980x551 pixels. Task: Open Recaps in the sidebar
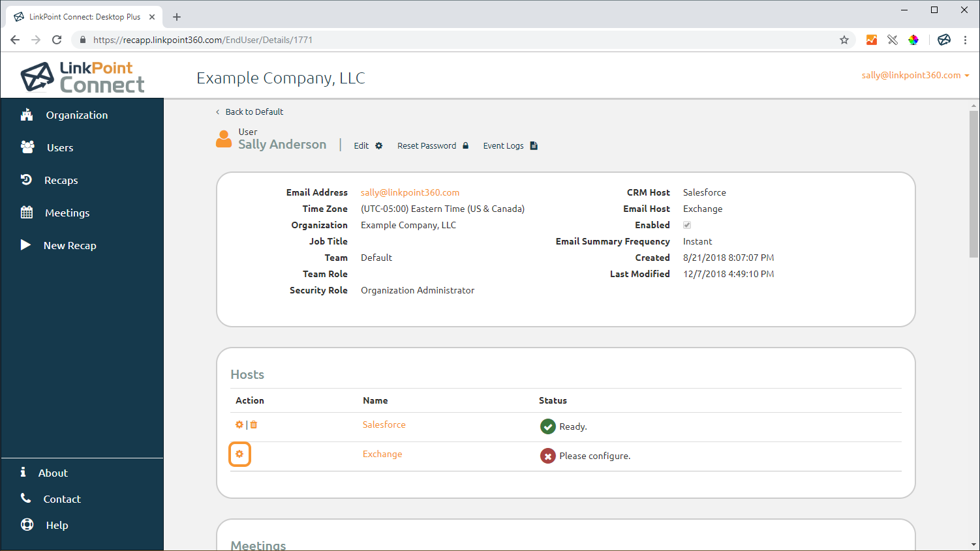[61, 180]
